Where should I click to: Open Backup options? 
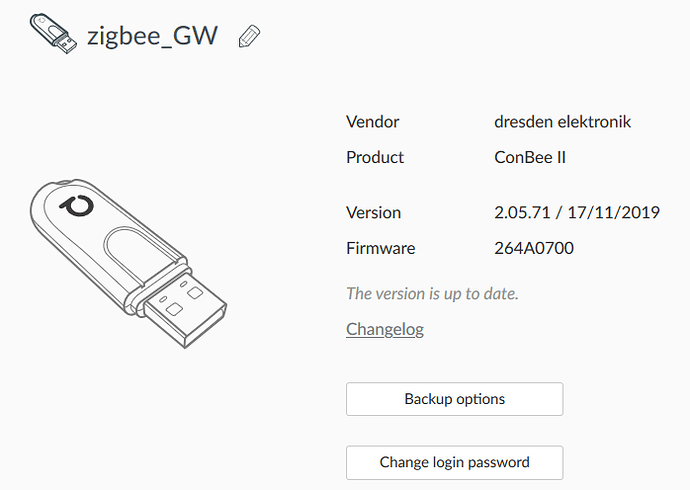click(x=455, y=399)
